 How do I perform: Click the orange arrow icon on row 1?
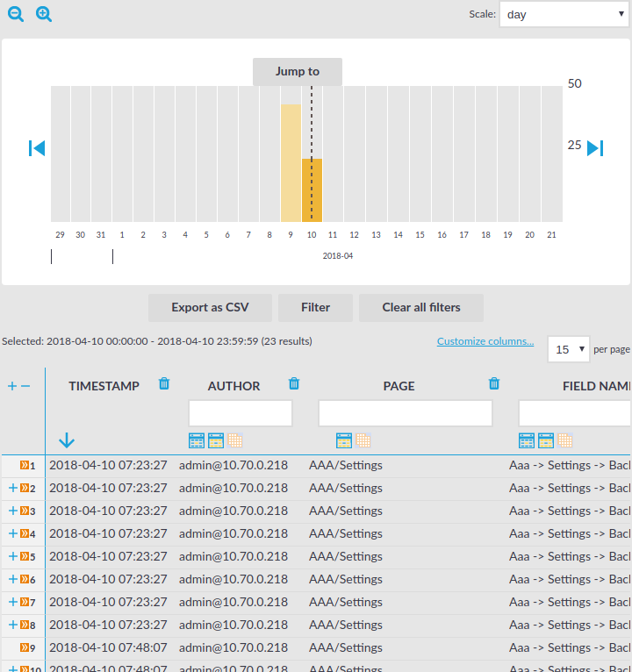coord(25,465)
